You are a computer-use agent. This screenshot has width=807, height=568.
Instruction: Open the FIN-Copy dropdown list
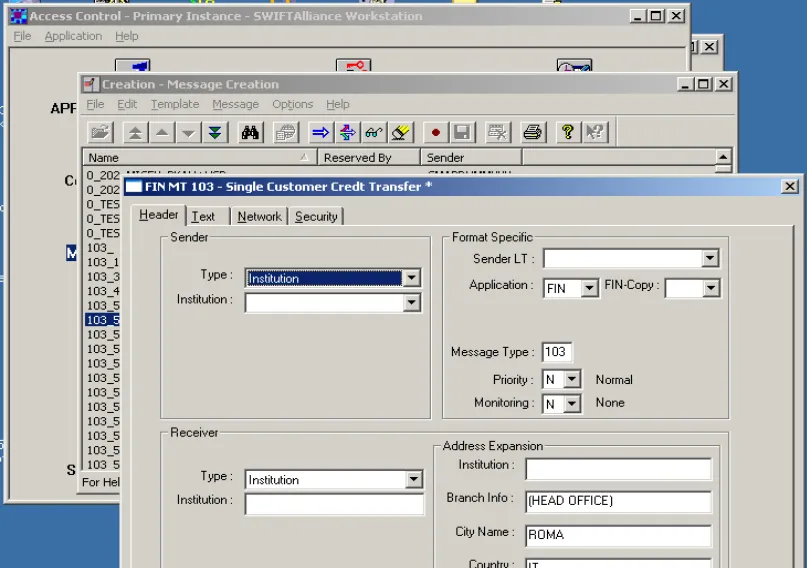[x=710, y=288]
